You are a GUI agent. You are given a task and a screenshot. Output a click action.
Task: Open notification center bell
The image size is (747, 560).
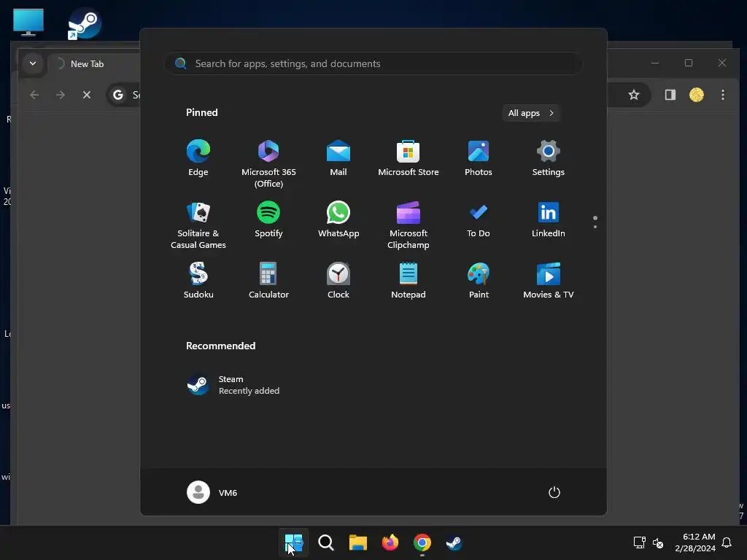pos(727,542)
